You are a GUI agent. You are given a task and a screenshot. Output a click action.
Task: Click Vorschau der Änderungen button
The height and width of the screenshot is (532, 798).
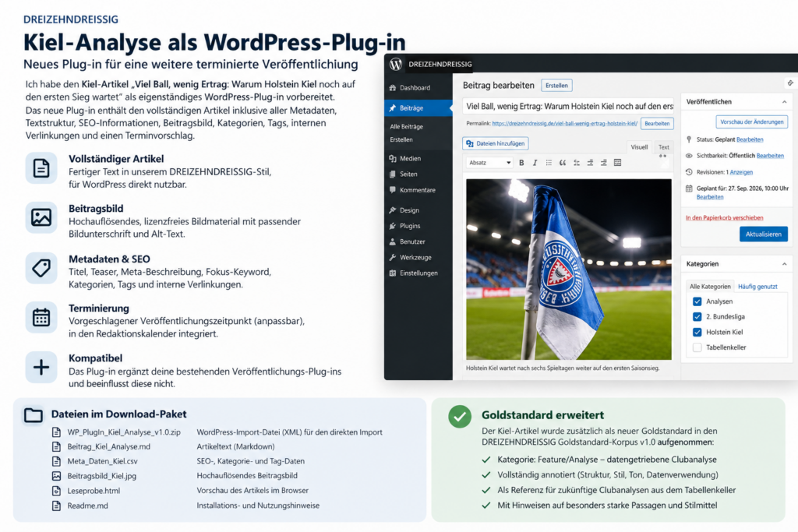tap(752, 122)
